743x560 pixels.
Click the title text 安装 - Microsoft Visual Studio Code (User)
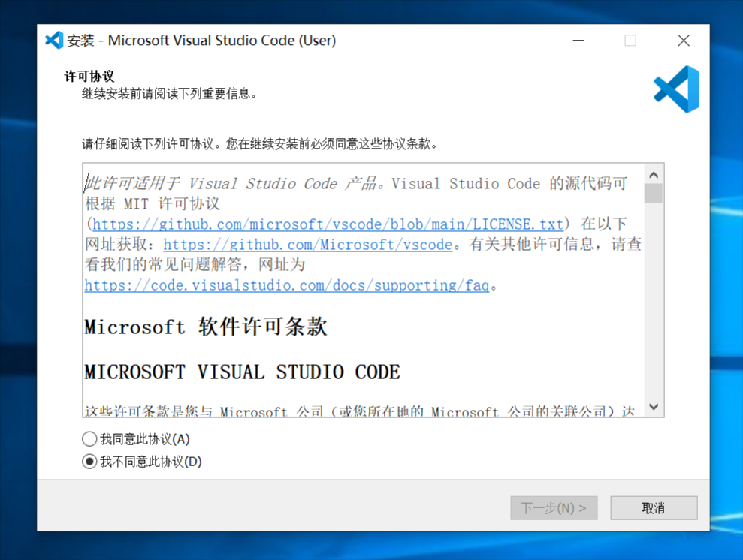[x=201, y=41]
